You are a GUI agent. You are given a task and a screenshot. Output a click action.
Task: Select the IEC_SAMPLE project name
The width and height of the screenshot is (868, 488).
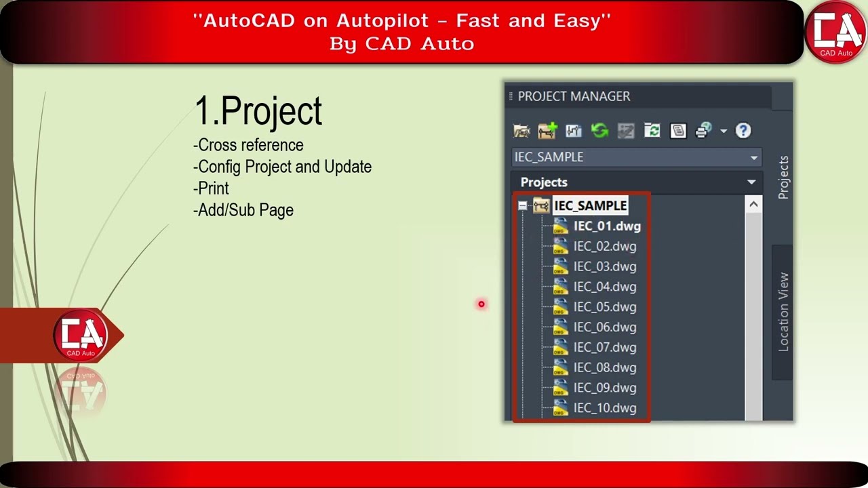click(590, 205)
